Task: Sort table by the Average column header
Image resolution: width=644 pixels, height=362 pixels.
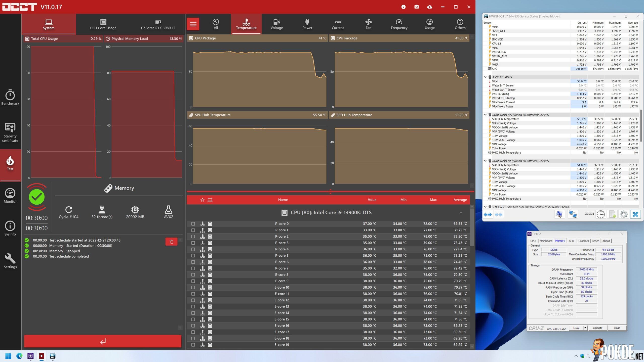Action: click(x=460, y=200)
